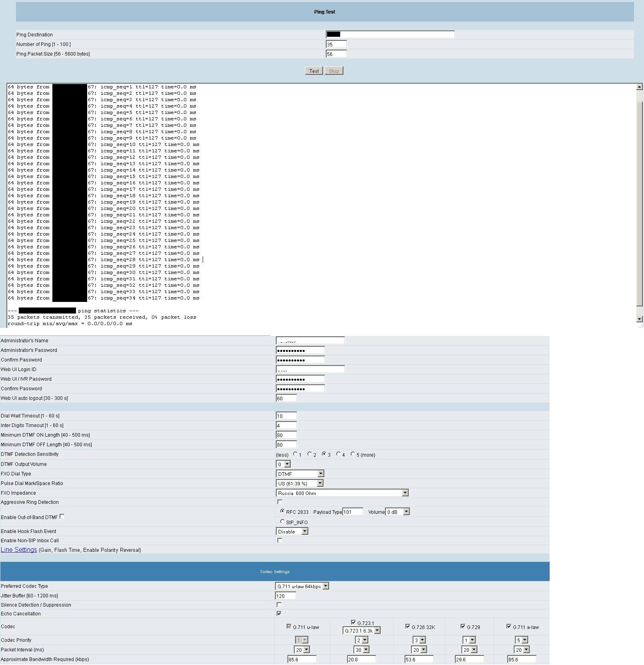644x665 pixels.
Task: Expand the FXO Impedance dropdown
Action: pos(342,493)
